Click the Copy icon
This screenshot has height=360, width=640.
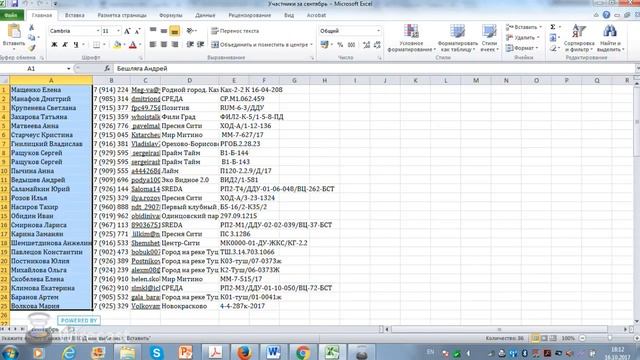coord(31,38)
